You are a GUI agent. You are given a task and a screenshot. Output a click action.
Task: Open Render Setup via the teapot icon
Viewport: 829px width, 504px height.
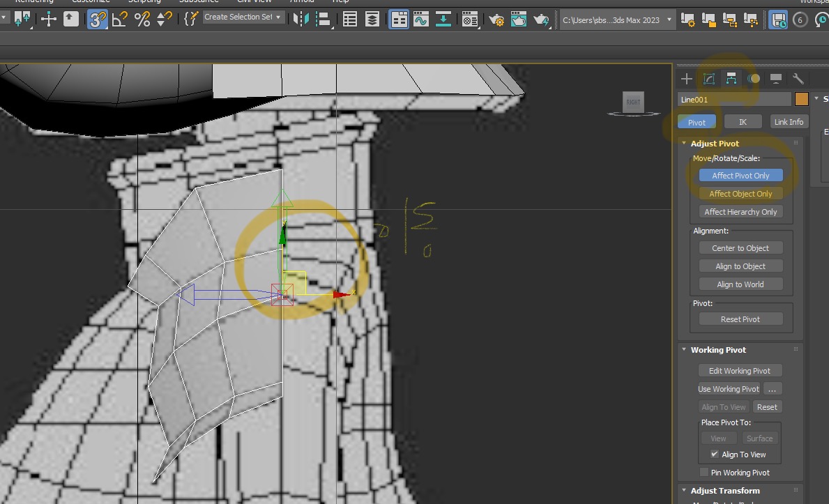[497, 20]
